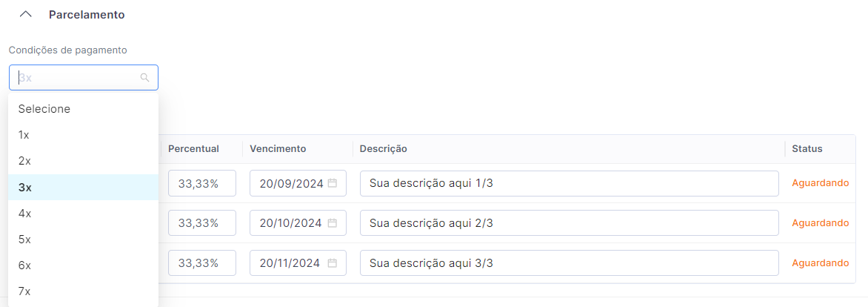Click third row's 33,33% percentual field
868x307 pixels.
201,263
